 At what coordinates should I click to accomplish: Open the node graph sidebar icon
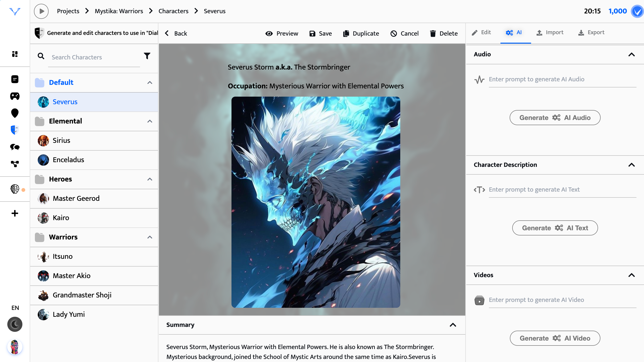click(x=15, y=164)
